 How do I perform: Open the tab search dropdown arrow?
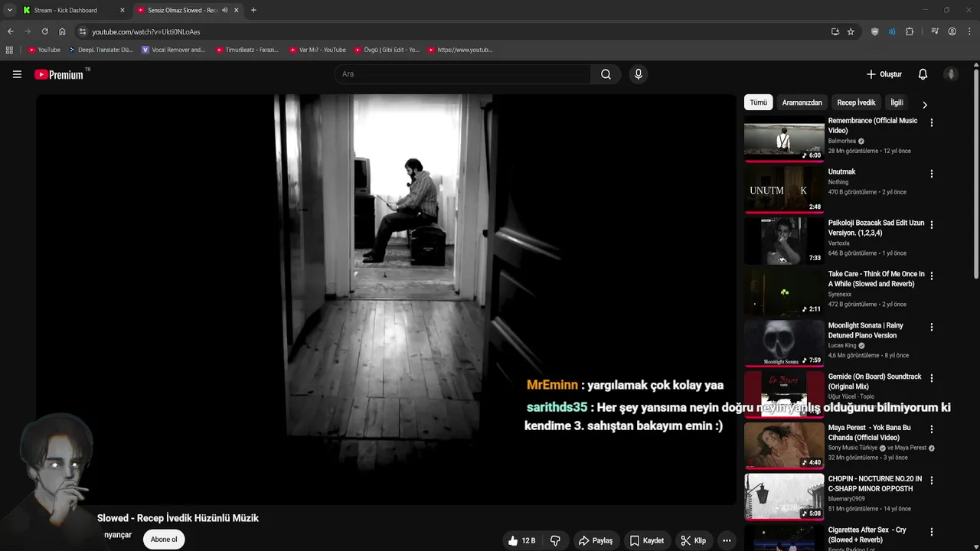(x=9, y=10)
